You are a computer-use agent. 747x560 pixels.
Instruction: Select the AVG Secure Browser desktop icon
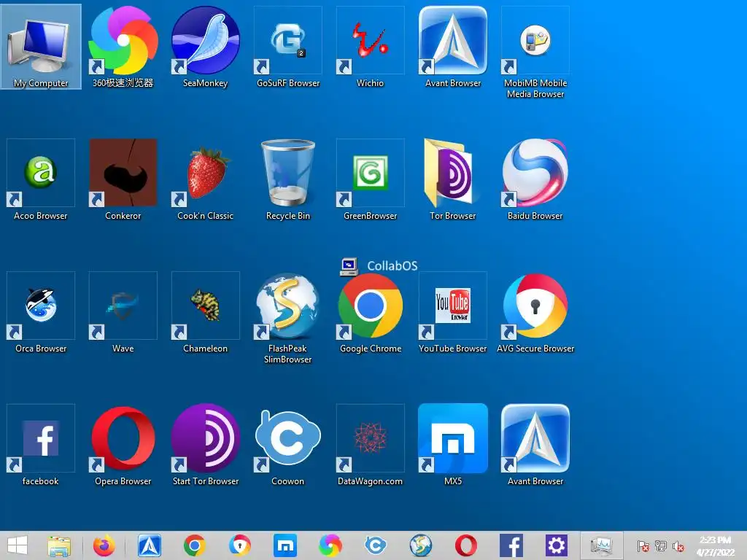(535, 312)
